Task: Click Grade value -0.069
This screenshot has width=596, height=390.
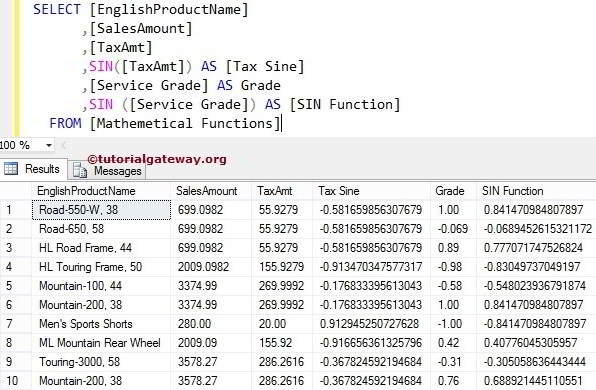Action: pyautogui.click(x=453, y=229)
